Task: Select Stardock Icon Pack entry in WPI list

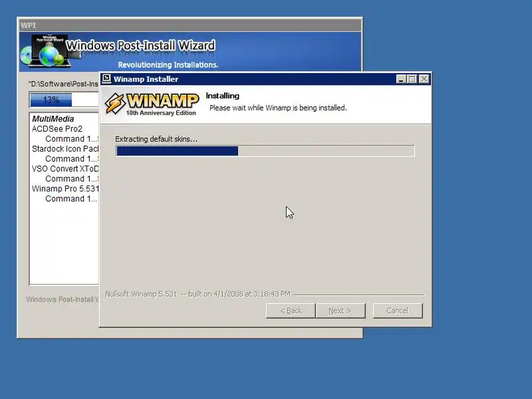Action: [x=65, y=149]
